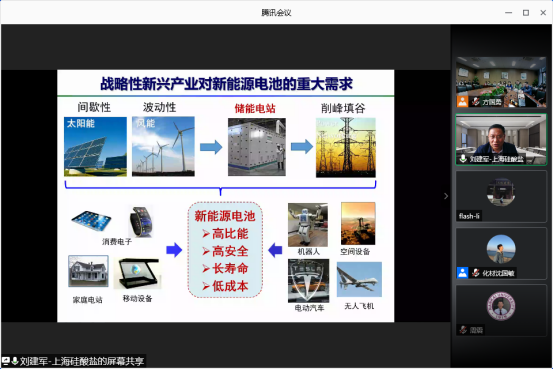This screenshot has width=553, height=369.
Task: Collapse the participant video sidebar chevron
Action: pyautogui.click(x=446, y=196)
